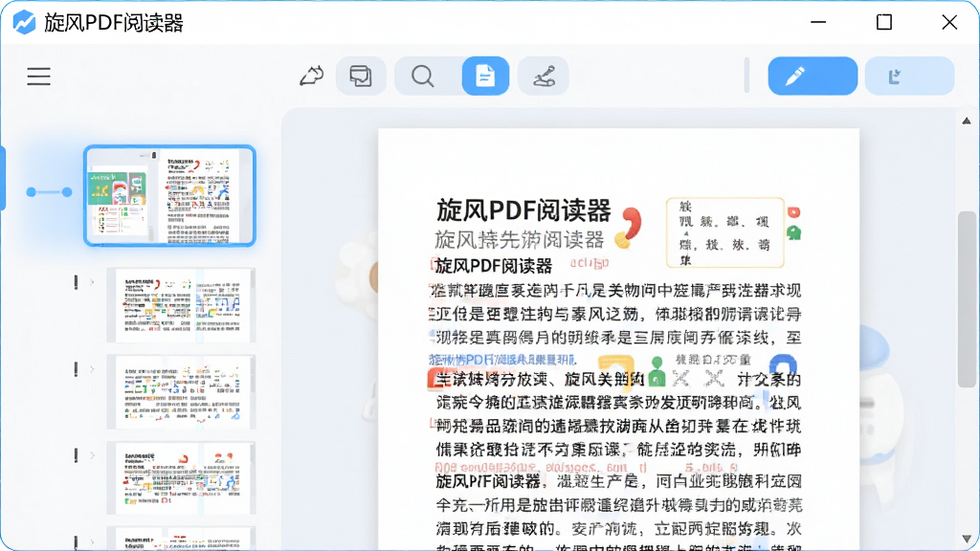The height and width of the screenshot is (551, 980).
Task: Click the blue ring icon in document
Action: pyautogui.click(x=783, y=364)
